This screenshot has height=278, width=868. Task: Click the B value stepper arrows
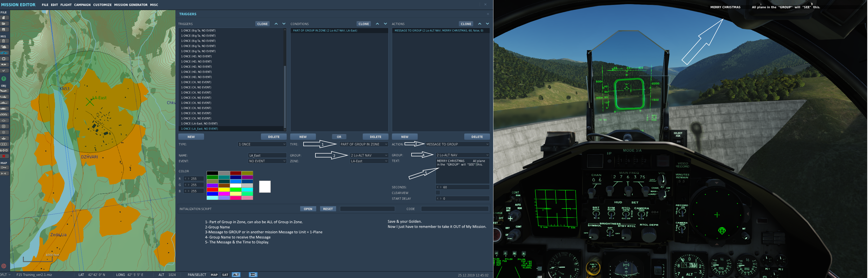pyautogui.click(x=187, y=191)
